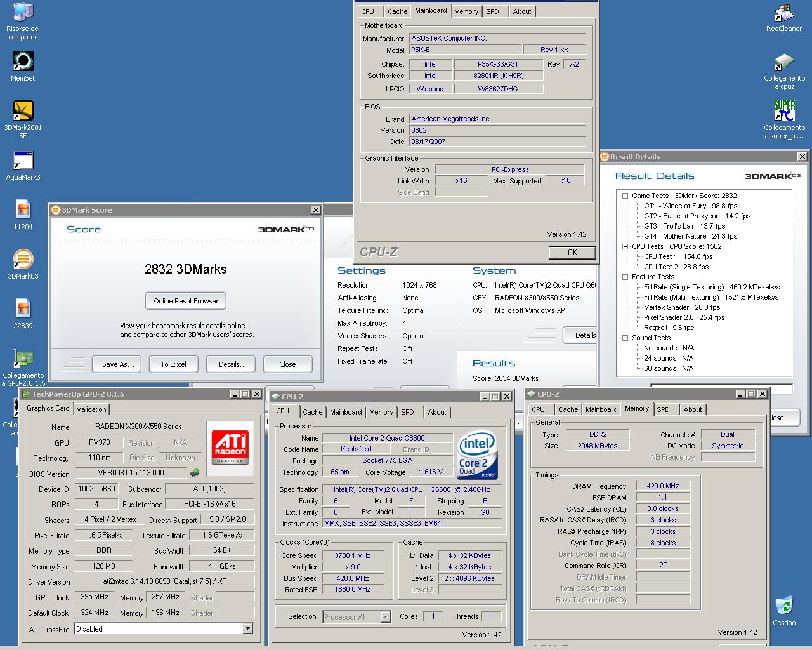The width and height of the screenshot is (812, 650).
Task: Close the 3DMark Score window
Action: (315, 210)
